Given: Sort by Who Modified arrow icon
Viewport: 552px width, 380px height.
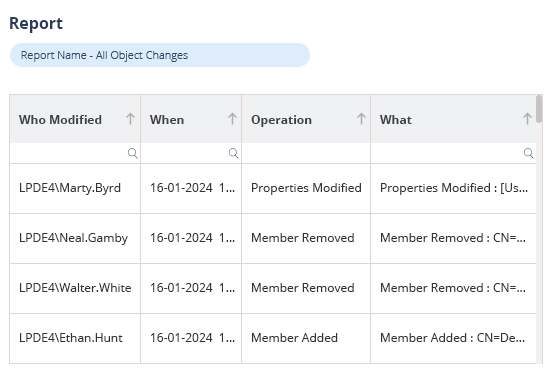Looking at the screenshot, I should coord(130,119).
